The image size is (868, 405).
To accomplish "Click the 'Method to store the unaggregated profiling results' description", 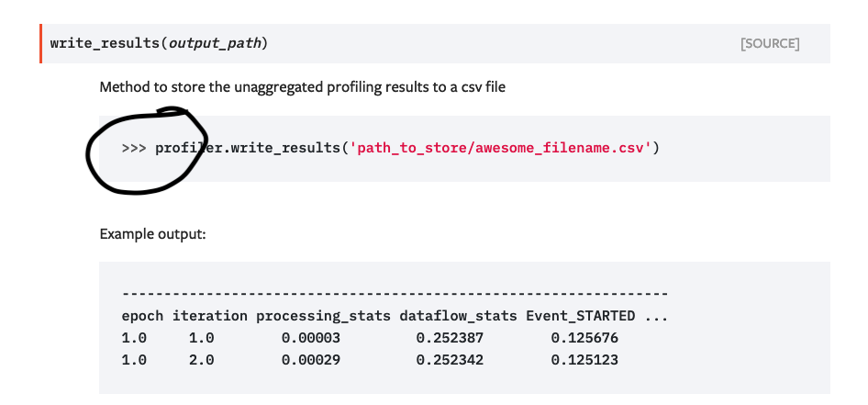I will click(x=302, y=87).
